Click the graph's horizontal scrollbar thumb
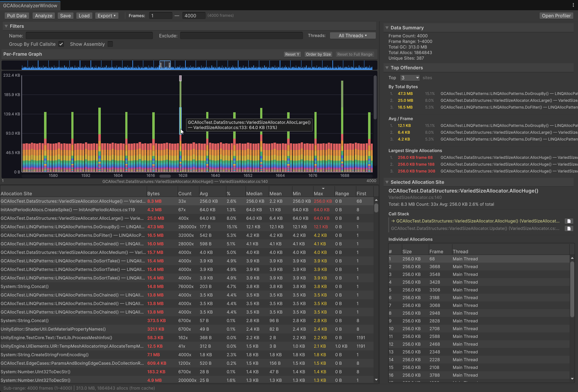 click(x=165, y=176)
